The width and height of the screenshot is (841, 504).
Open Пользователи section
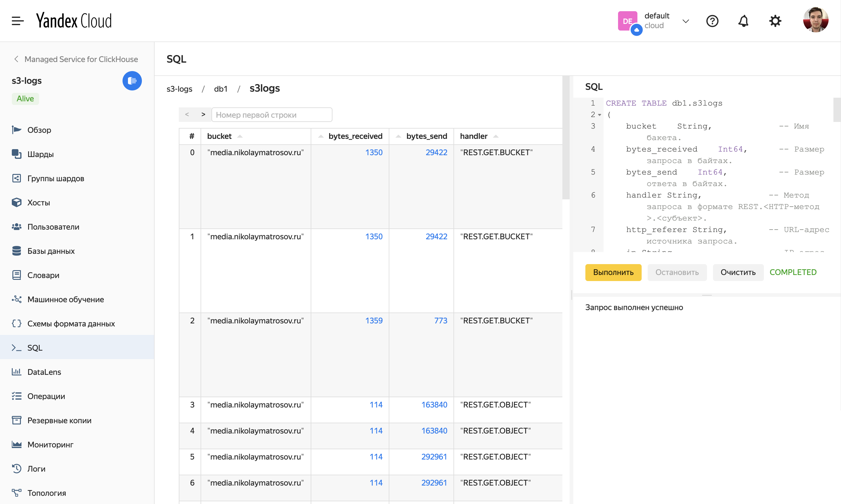coord(77,227)
